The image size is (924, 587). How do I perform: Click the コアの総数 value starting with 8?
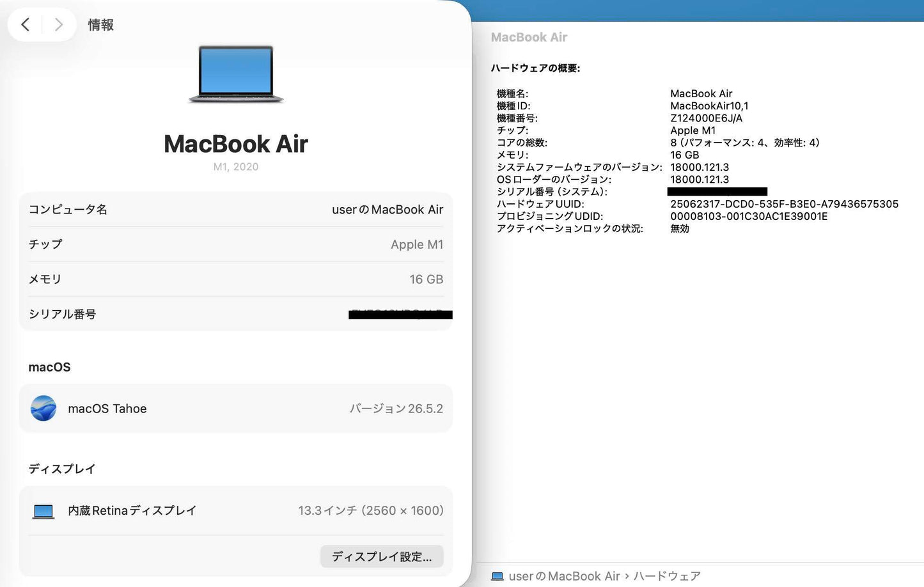click(745, 143)
